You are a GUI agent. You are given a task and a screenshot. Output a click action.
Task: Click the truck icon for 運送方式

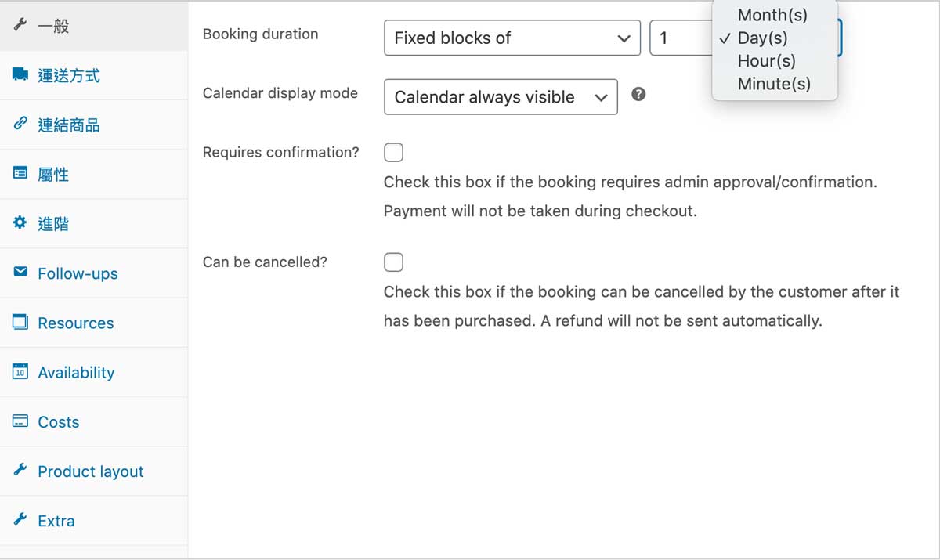20,74
